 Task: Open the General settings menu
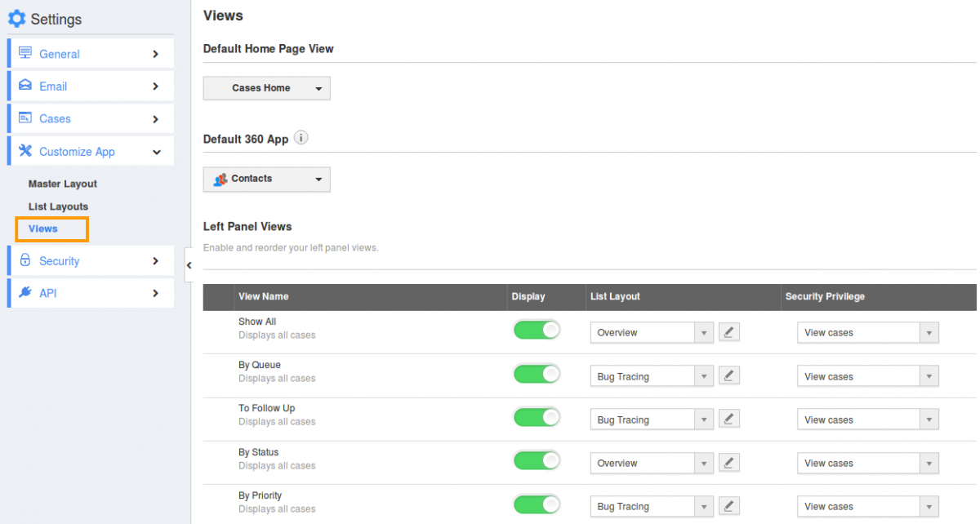click(x=91, y=54)
